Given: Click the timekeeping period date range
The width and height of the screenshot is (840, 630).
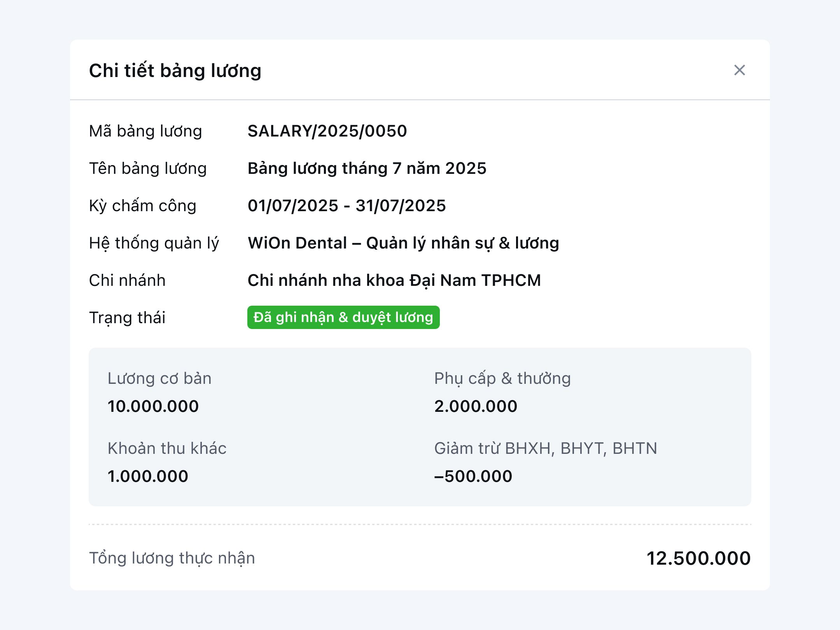Looking at the screenshot, I should point(346,206).
